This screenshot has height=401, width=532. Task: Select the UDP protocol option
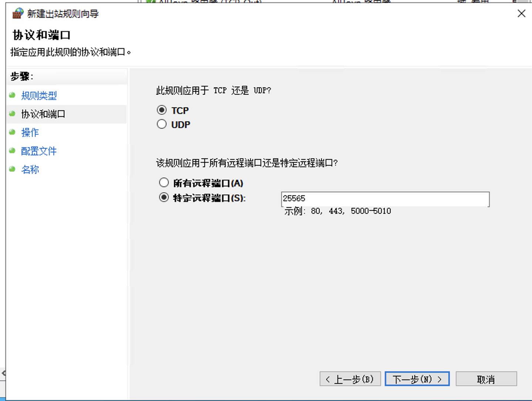click(x=162, y=124)
